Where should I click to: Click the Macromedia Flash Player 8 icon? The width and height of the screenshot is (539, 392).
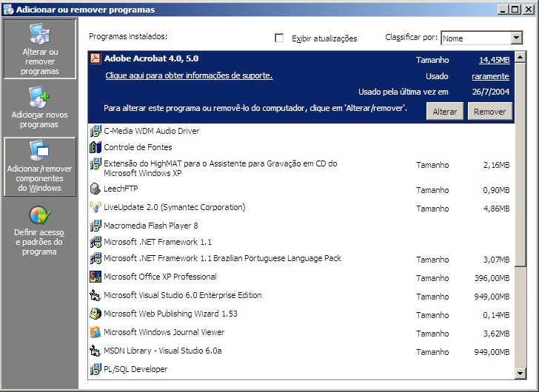(96, 226)
